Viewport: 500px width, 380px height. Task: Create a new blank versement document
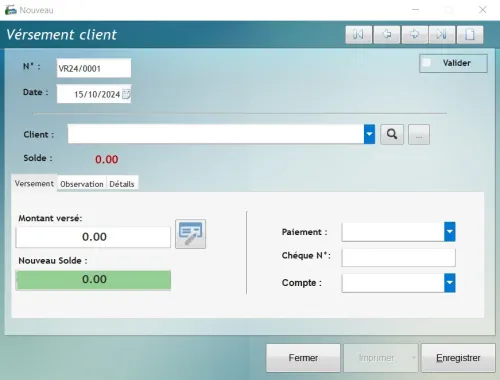[x=470, y=35]
